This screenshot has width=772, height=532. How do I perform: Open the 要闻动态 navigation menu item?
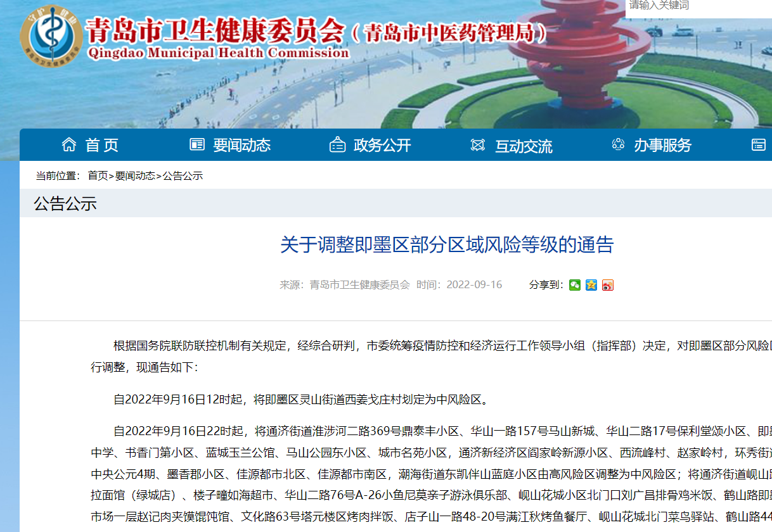(241, 145)
